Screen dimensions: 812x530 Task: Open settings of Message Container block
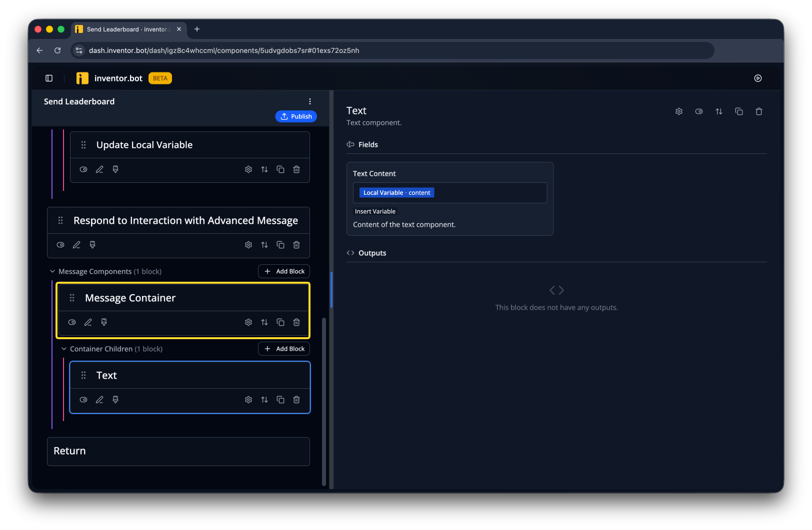point(248,323)
